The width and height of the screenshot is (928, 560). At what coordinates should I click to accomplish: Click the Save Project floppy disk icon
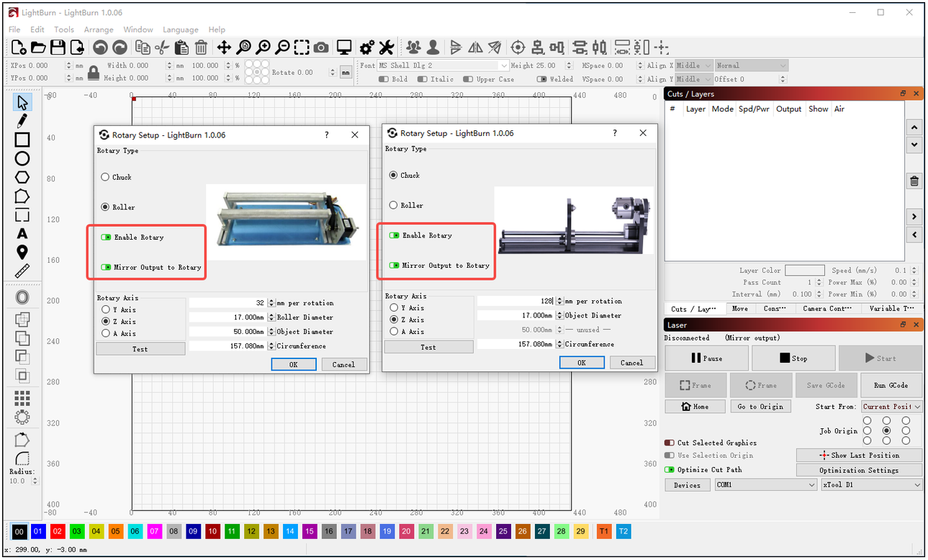pos(58,48)
